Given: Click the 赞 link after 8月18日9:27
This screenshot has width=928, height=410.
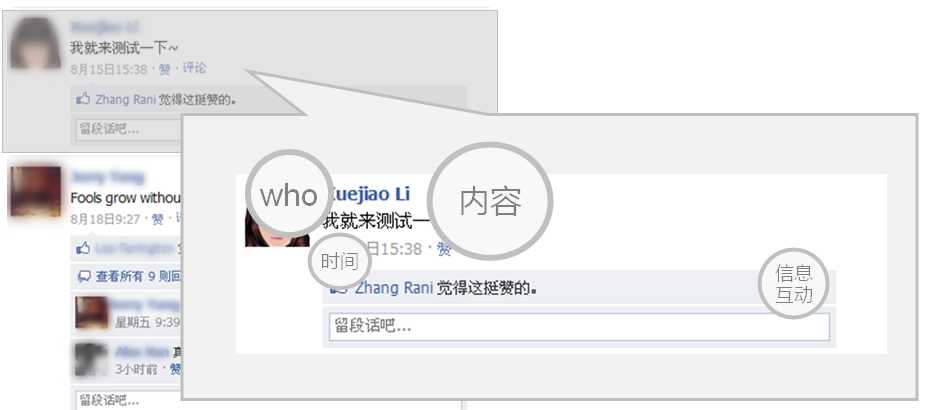Looking at the screenshot, I should pos(157,219).
